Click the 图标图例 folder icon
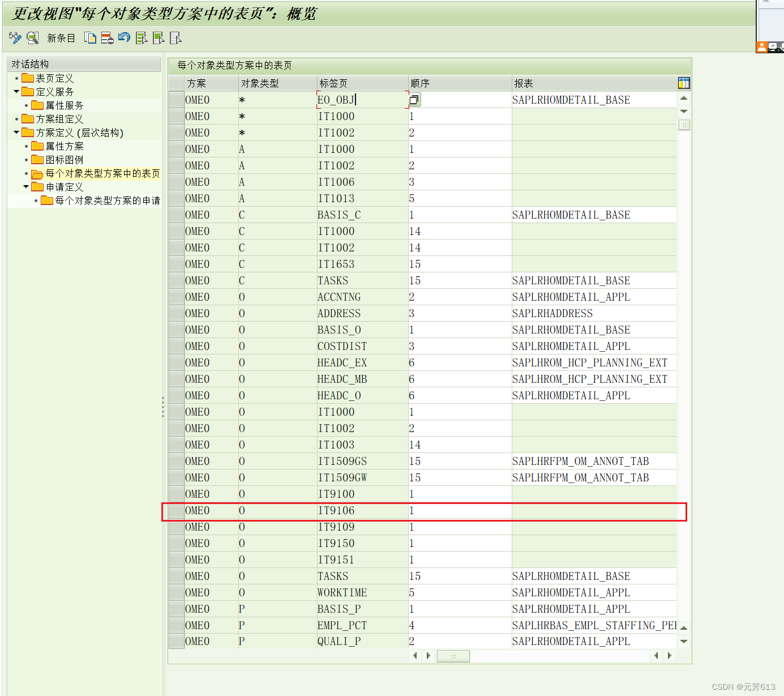This screenshot has width=784, height=696. tap(37, 160)
